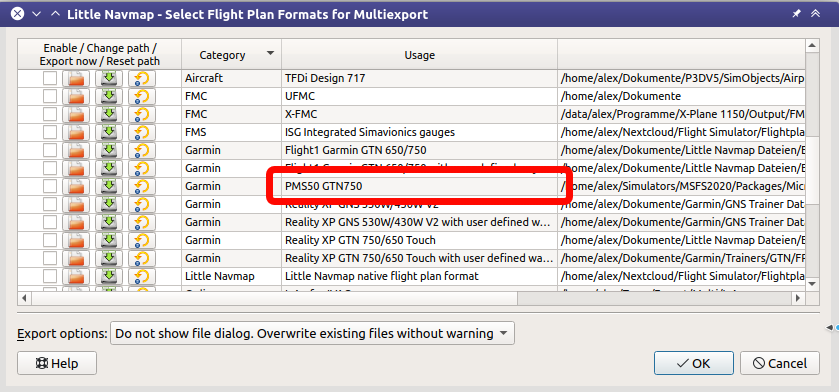Change export path for UFMC row
This screenshot has height=392, width=839.
tap(76, 96)
